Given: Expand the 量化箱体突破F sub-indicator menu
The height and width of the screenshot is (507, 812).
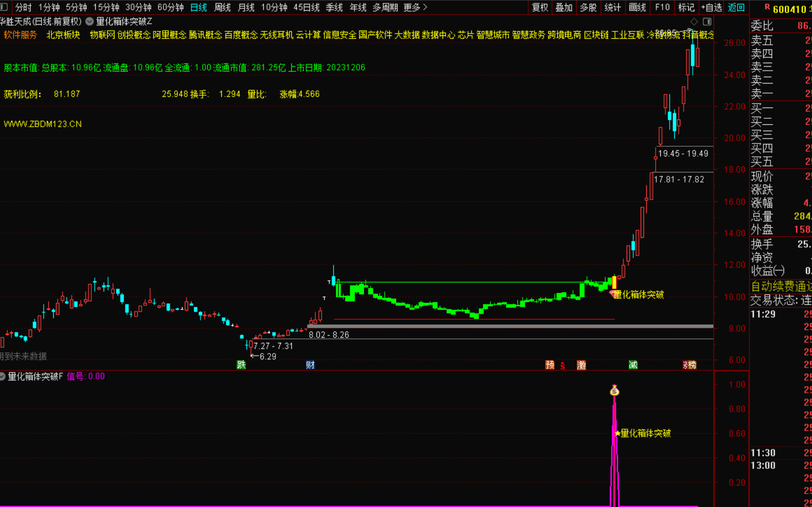Looking at the screenshot, I should pos(3,376).
